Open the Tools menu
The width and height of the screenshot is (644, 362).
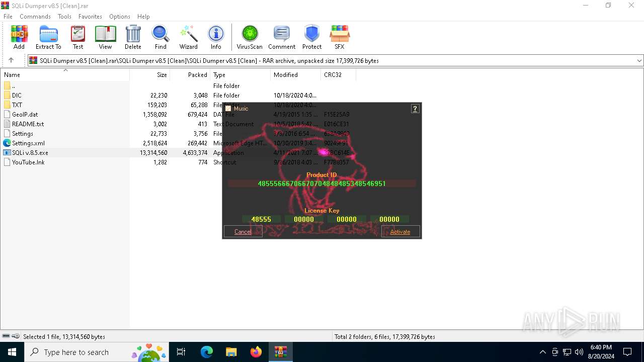(64, 17)
